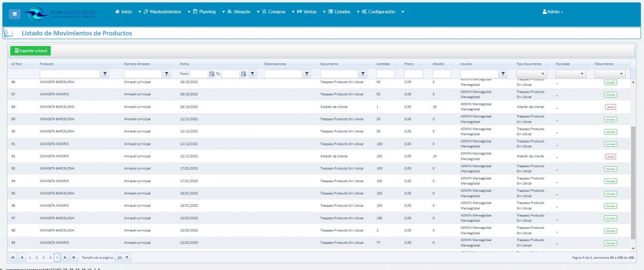The height and width of the screenshot is (270, 644).
Task: Open the Fecha 'To' calendar picker
Action: (244, 74)
